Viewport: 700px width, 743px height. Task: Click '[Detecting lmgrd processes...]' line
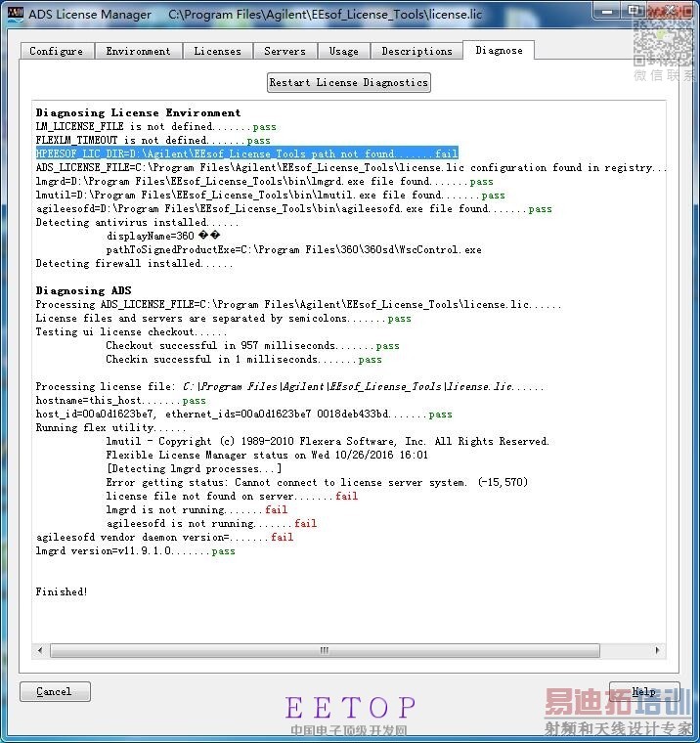194,469
